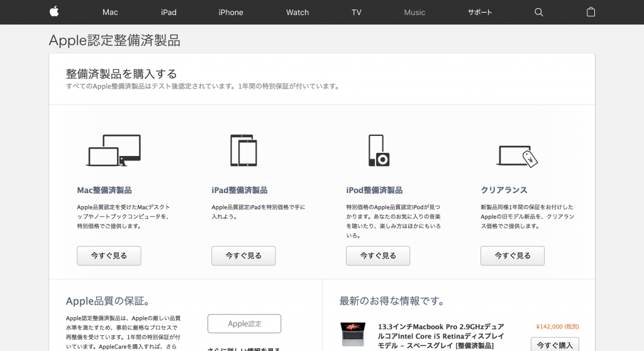This screenshot has width=644, height=351.
Task: Click 今すぐ見る under iPad整備済製品
Action: [x=243, y=255]
